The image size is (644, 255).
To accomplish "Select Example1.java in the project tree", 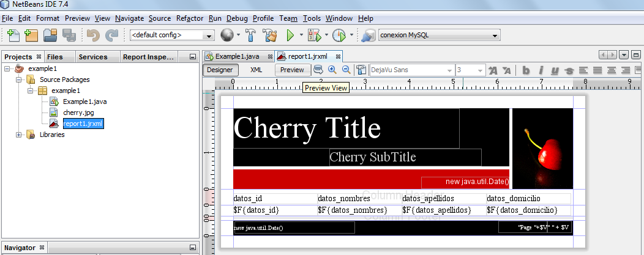I will (84, 102).
